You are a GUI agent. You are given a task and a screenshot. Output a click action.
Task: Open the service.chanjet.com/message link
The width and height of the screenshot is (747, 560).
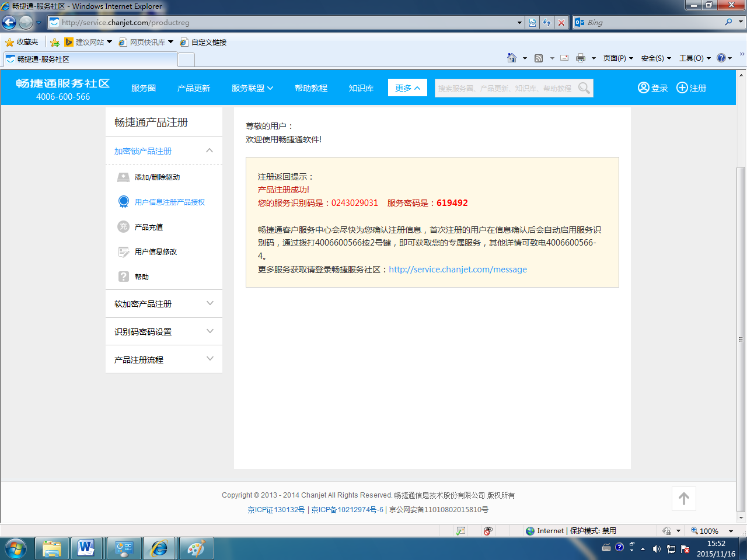point(458,269)
